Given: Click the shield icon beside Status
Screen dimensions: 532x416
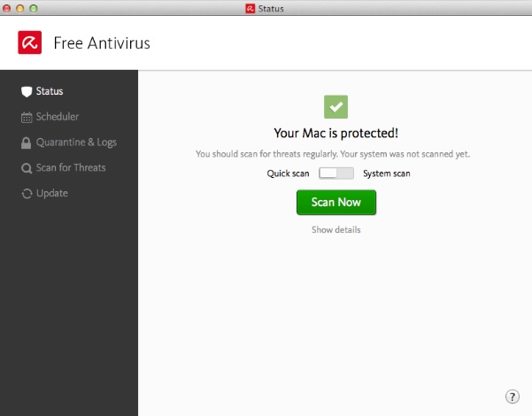Looking at the screenshot, I should [x=27, y=92].
